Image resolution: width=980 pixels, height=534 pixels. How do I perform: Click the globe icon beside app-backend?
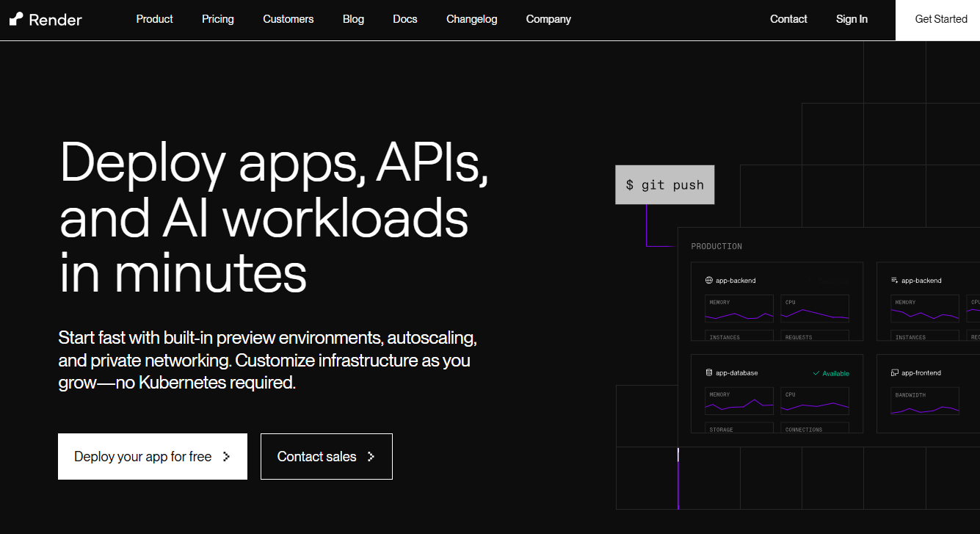709,281
